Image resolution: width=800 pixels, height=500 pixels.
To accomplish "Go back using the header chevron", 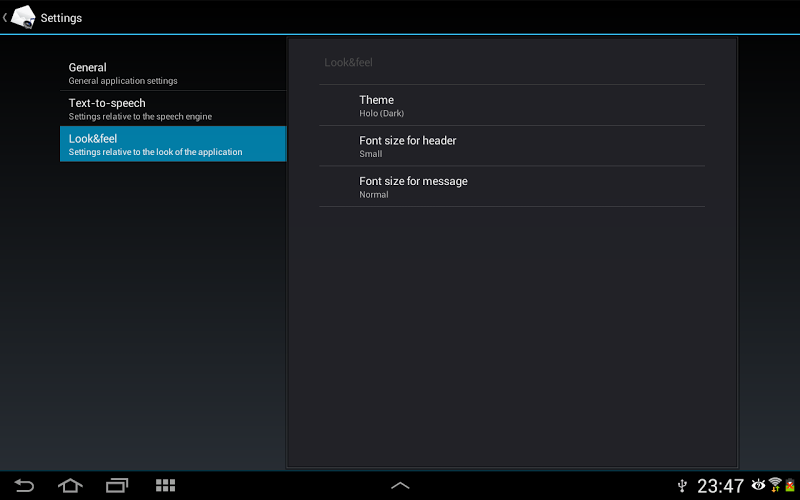I will (5, 17).
